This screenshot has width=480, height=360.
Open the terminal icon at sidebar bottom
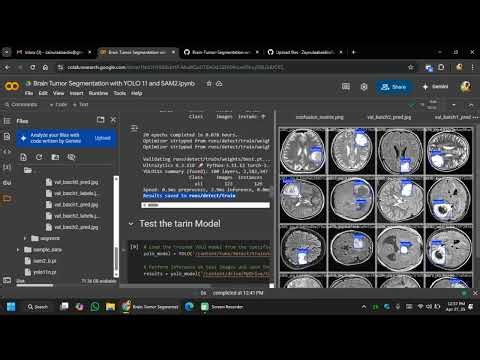tap(7, 280)
